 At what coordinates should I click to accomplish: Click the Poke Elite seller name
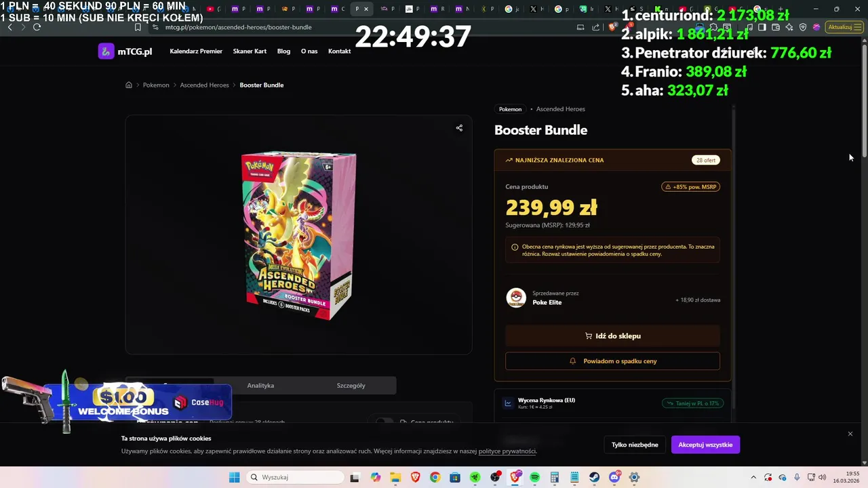(547, 302)
